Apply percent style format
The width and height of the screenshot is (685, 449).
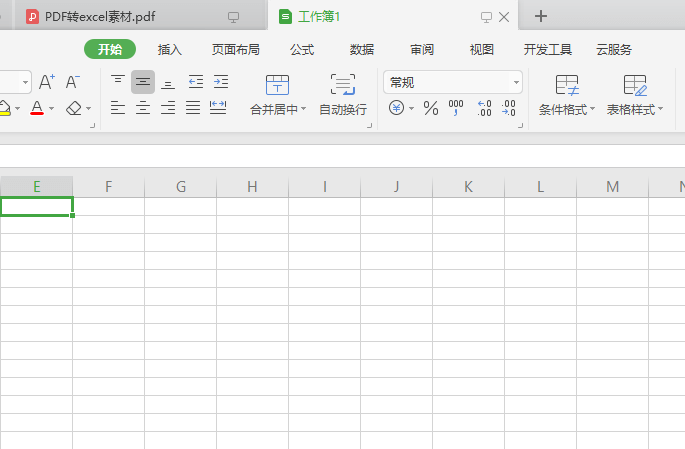(431, 108)
